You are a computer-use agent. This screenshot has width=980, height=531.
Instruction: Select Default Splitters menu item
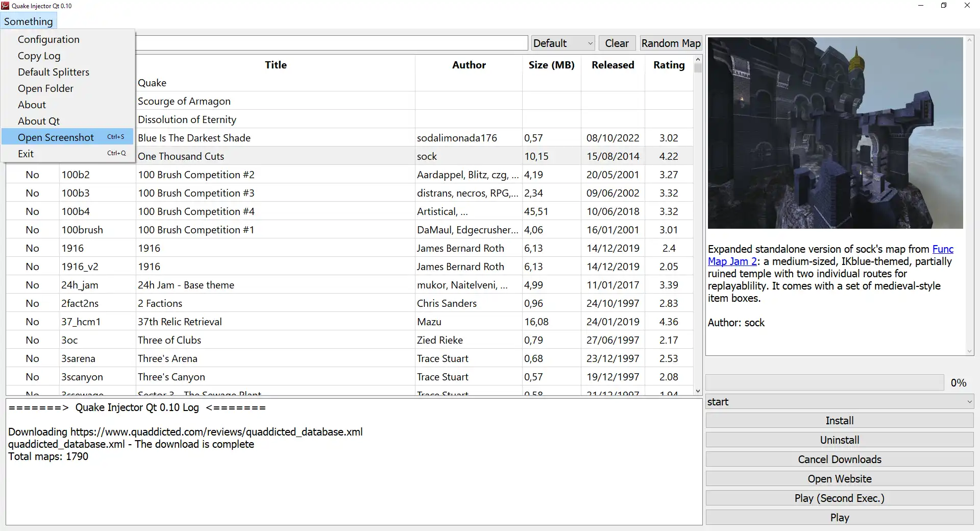[x=67, y=72]
